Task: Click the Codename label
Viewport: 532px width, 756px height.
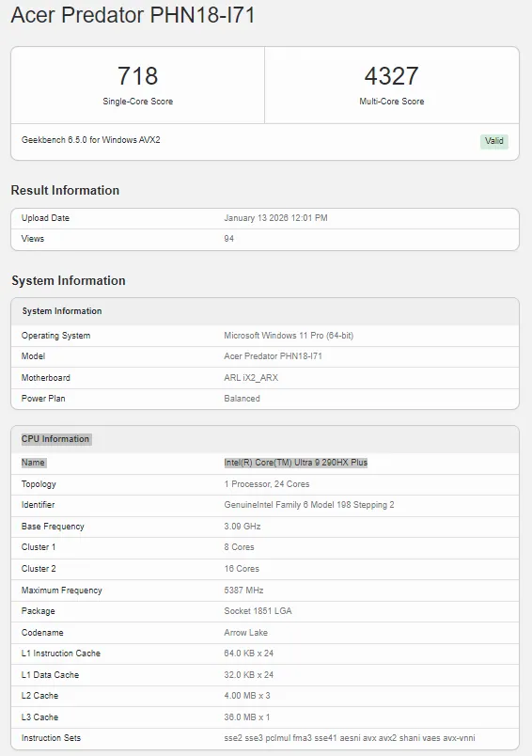Action: (x=42, y=633)
